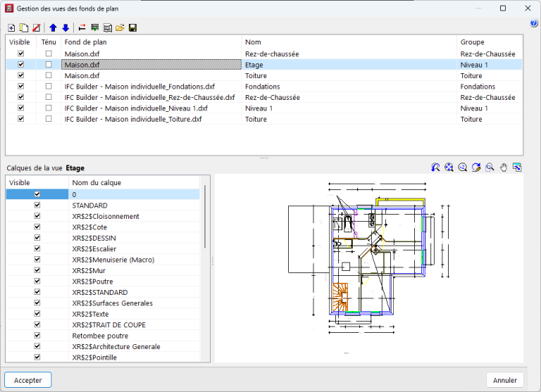
Task: Uncheck Visible for Maison.dxf Toiture row
Action: tap(20, 75)
